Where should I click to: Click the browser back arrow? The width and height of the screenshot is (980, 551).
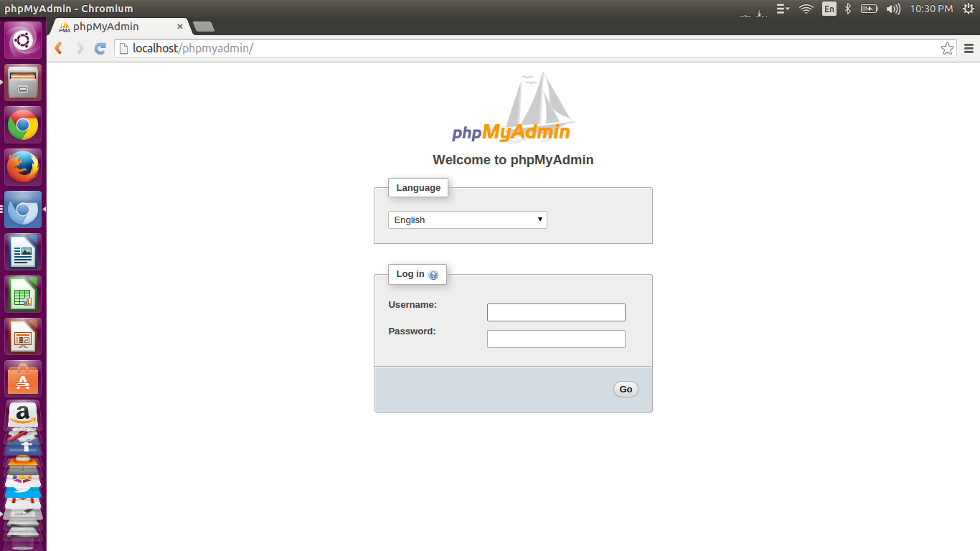click(59, 48)
